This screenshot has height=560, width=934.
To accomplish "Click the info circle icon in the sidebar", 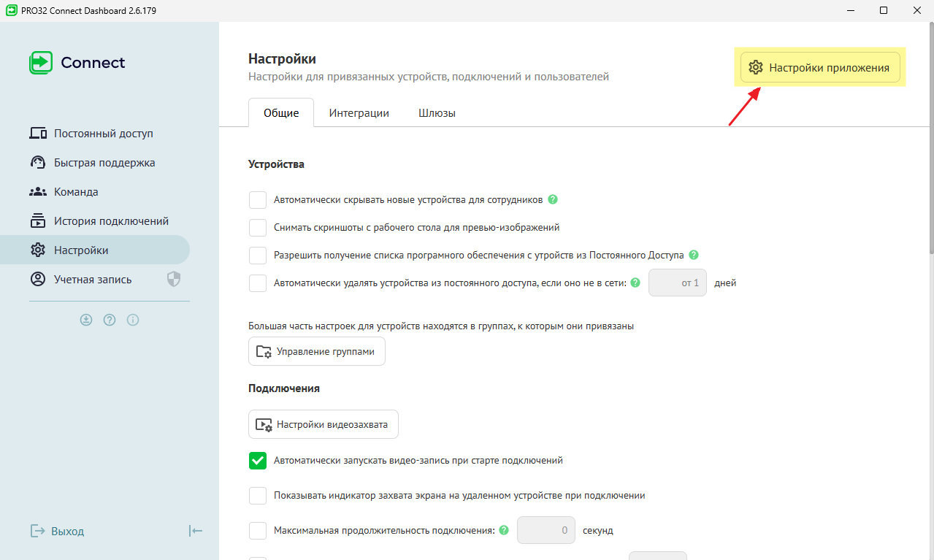I will click(133, 320).
